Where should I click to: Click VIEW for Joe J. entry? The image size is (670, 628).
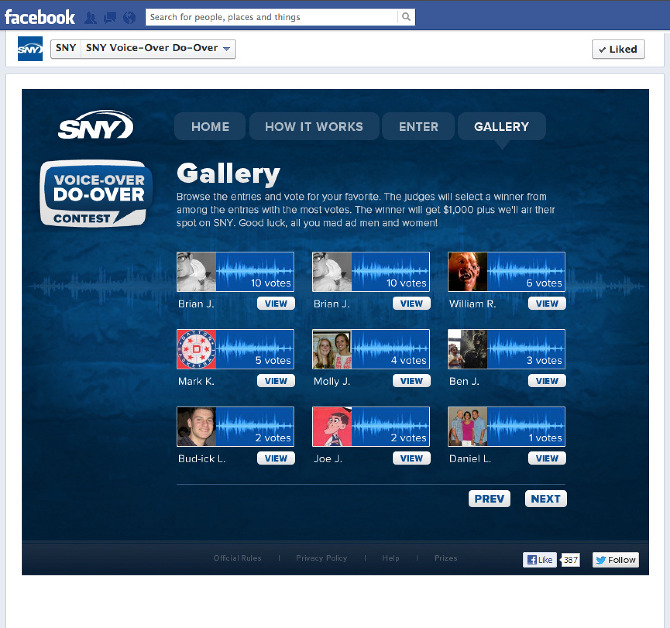411,458
